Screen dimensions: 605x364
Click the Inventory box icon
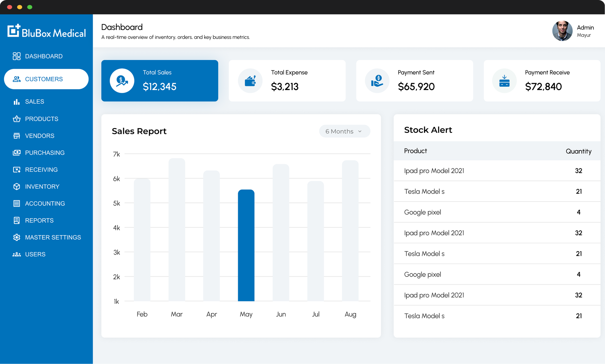[x=17, y=187]
